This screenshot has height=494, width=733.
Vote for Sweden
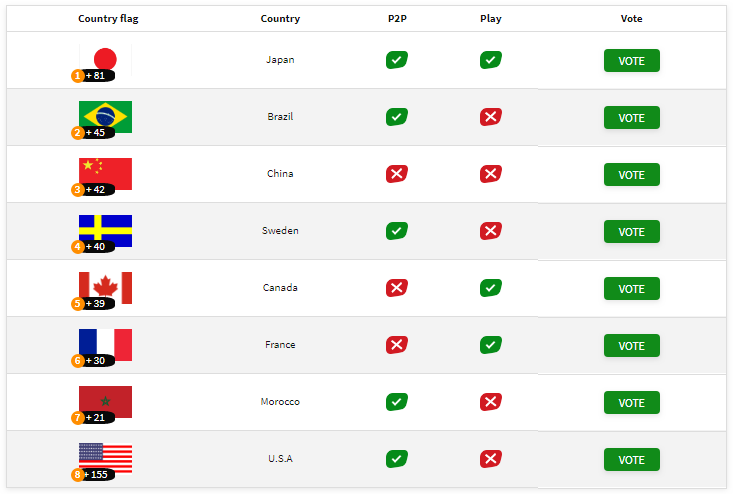coord(632,232)
